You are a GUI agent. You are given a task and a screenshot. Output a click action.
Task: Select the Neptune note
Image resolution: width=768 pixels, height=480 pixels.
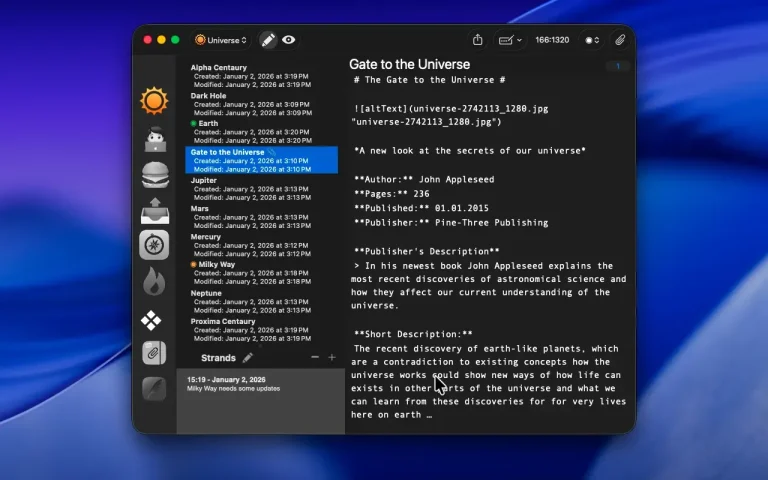[262, 301]
